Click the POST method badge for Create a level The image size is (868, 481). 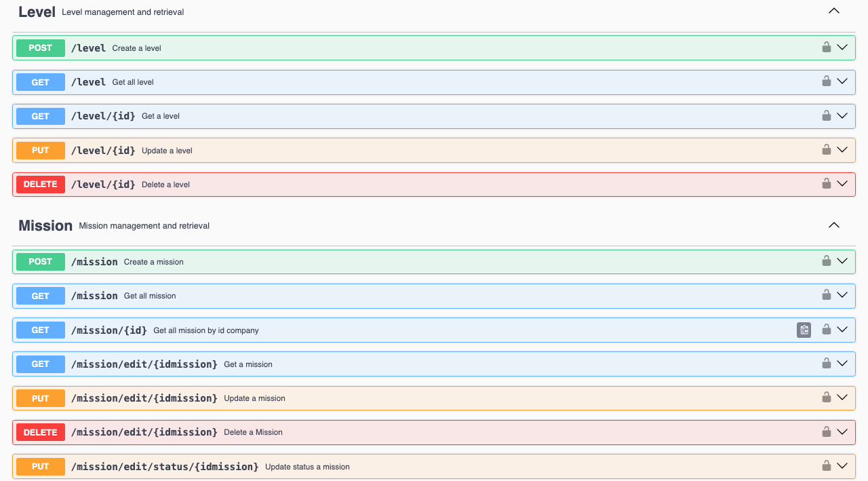coord(41,48)
